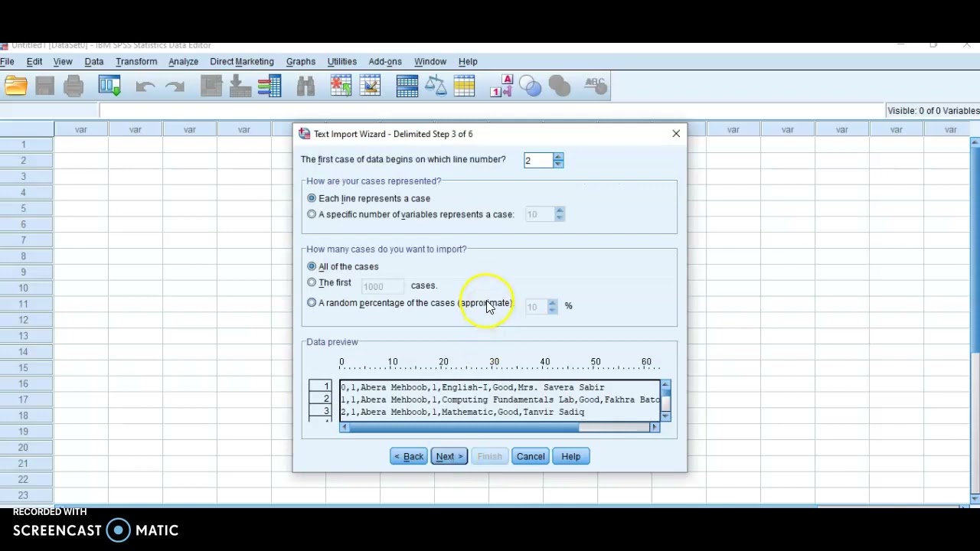This screenshot has width=980, height=551.
Task: Increase first case line number with up arrow
Action: pos(558,156)
